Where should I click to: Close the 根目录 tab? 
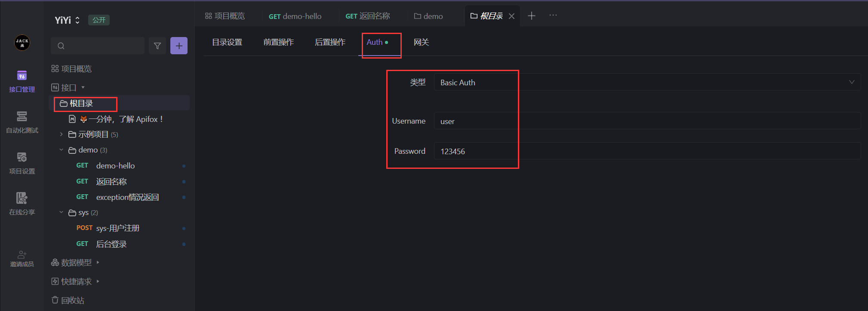coord(511,16)
